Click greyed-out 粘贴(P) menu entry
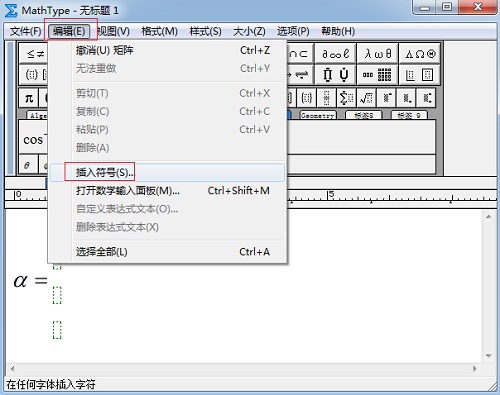The width and height of the screenshot is (500, 395). click(167, 129)
